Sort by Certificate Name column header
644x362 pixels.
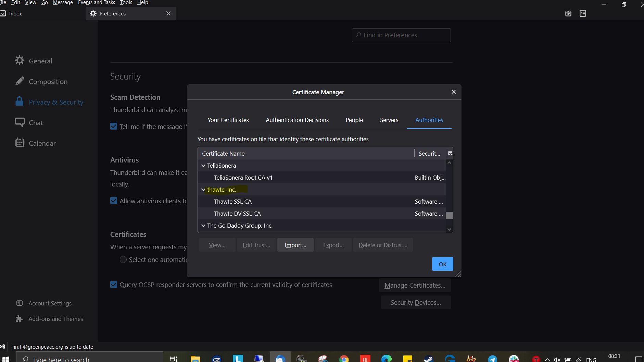[306, 153]
